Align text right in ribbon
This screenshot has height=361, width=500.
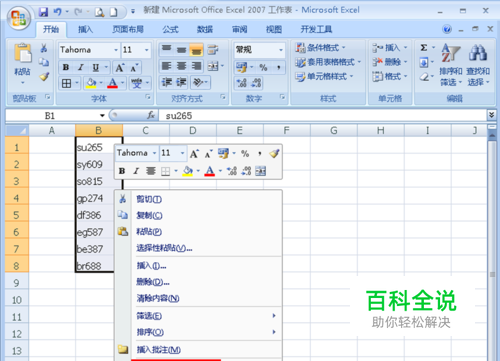tap(196, 66)
